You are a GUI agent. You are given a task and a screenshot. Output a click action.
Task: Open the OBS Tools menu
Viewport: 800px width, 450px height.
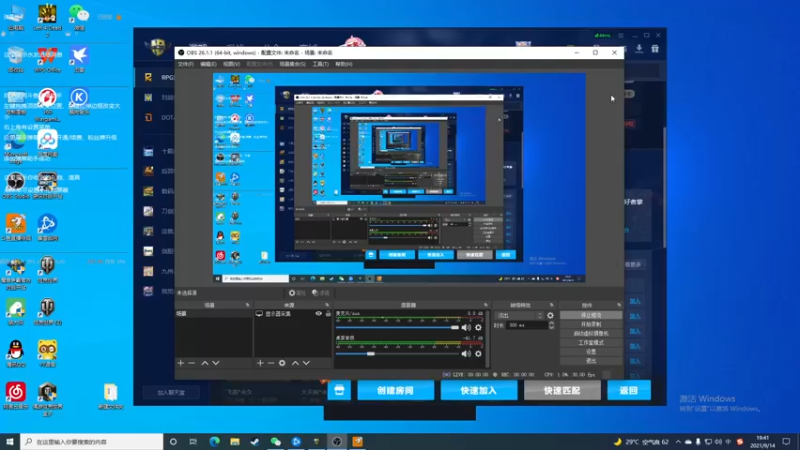click(x=320, y=64)
